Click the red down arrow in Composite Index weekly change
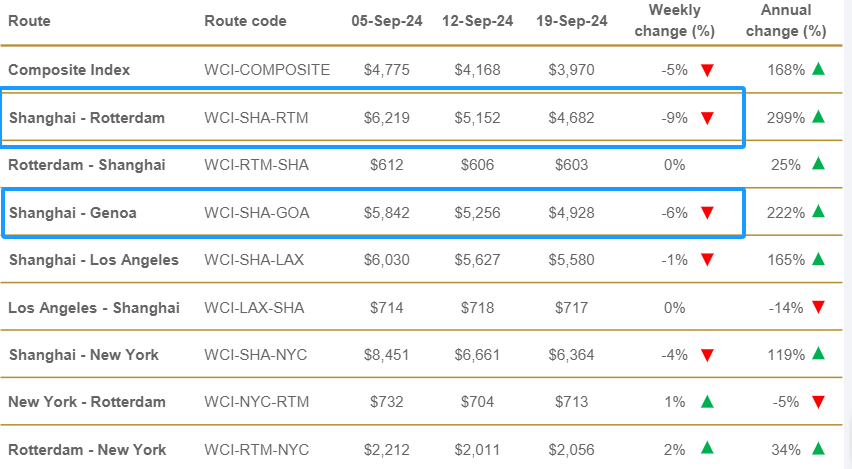This screenshot has width=852, height=469. pos(707,70)
